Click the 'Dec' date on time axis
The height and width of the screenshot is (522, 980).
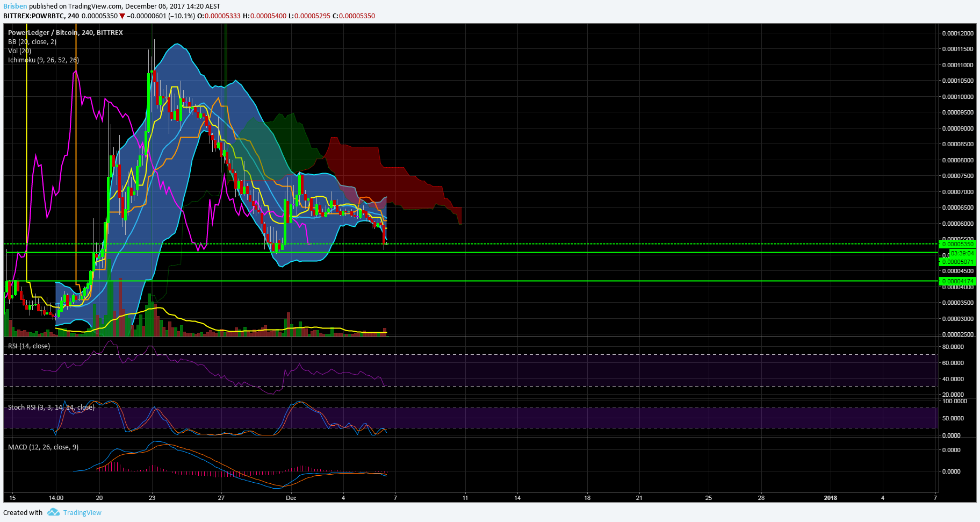pos(291,498)
